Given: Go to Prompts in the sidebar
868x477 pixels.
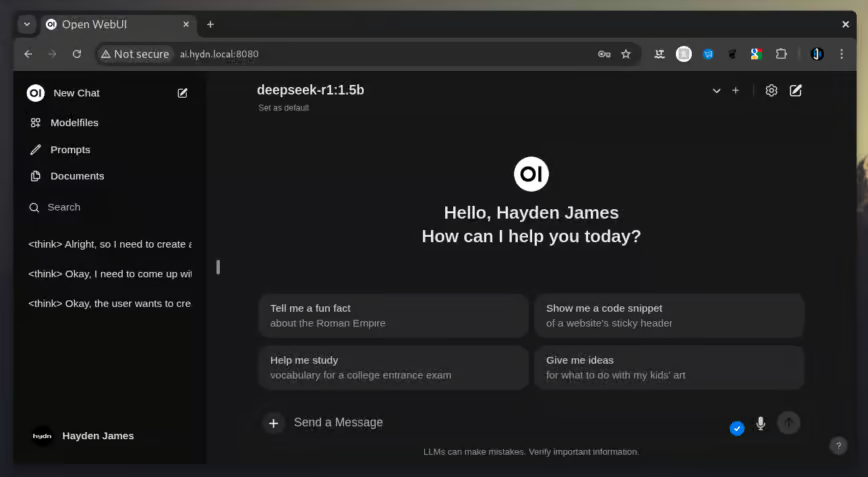Looking at the screenshot, I should [x=70, y=150].
